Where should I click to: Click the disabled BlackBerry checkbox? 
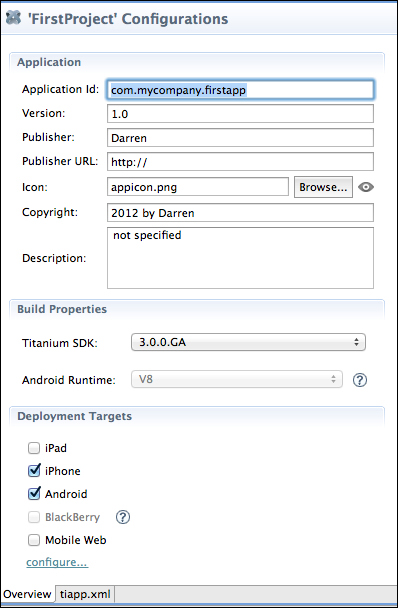tap(34, 517)
